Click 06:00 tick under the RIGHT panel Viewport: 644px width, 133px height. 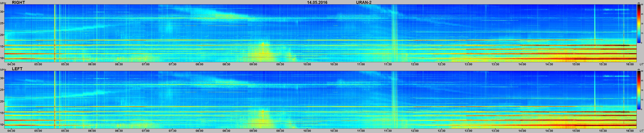pos(92,64)
